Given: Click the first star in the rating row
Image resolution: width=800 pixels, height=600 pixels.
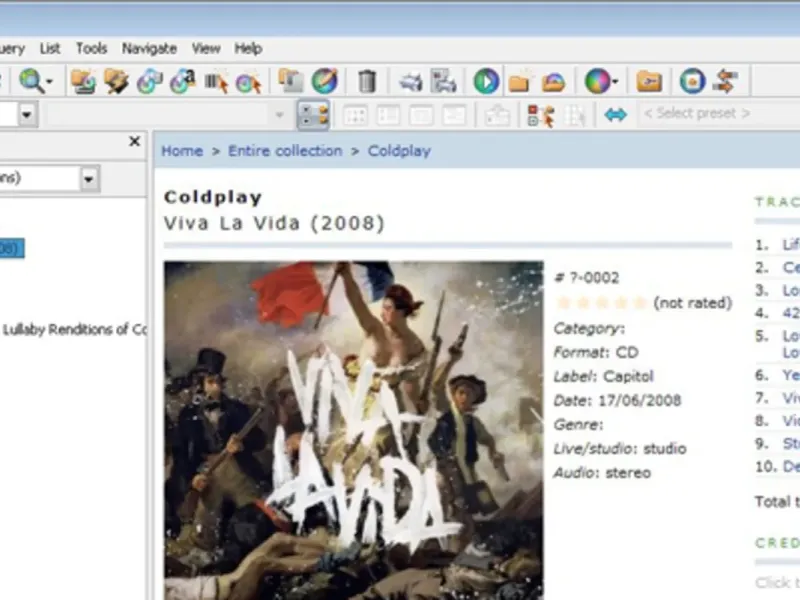Looking at the screenshot, I should [x=563, y=303].
